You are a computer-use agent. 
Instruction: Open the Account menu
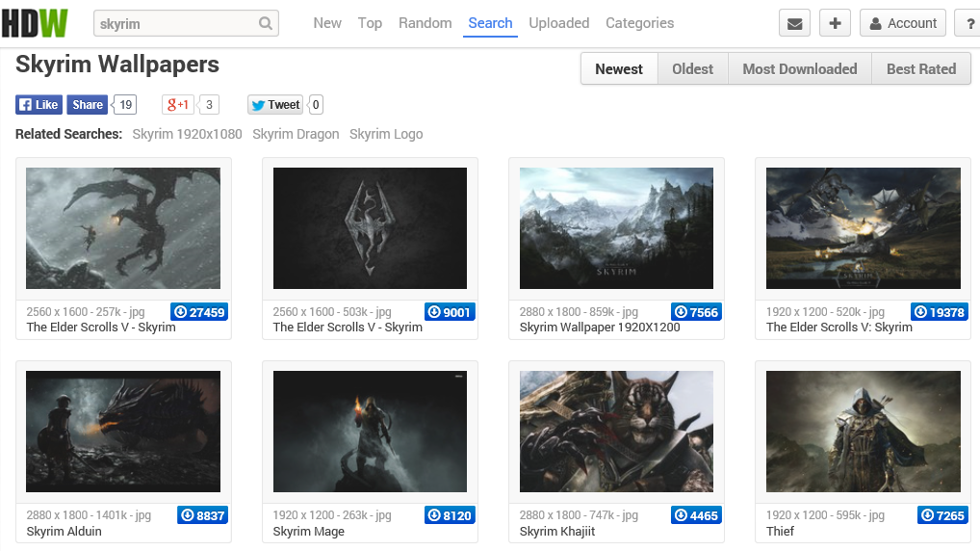click(x=903, y=24)
